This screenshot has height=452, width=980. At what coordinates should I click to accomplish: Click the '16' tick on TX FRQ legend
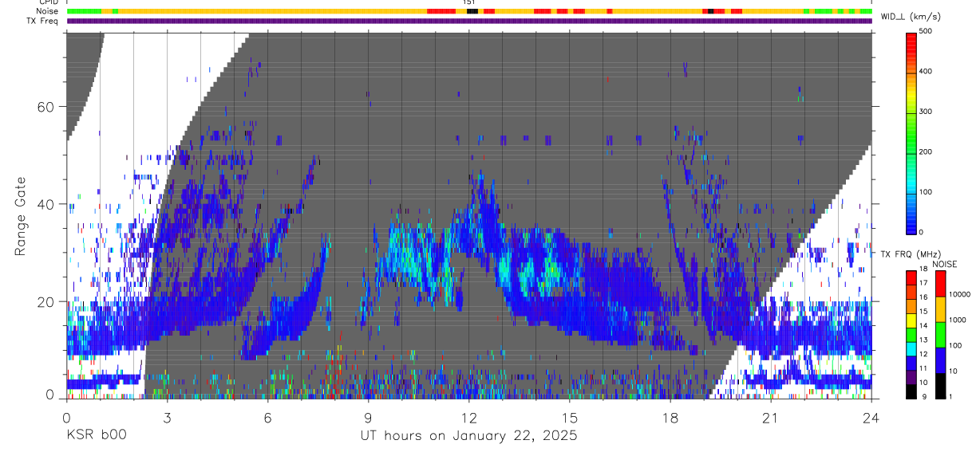tap(923, 298)
